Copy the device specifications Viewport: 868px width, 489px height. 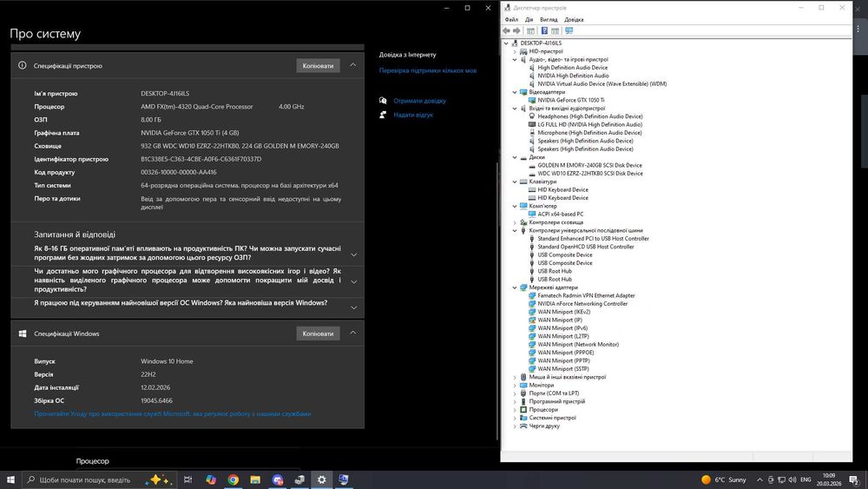click(318, 65)
